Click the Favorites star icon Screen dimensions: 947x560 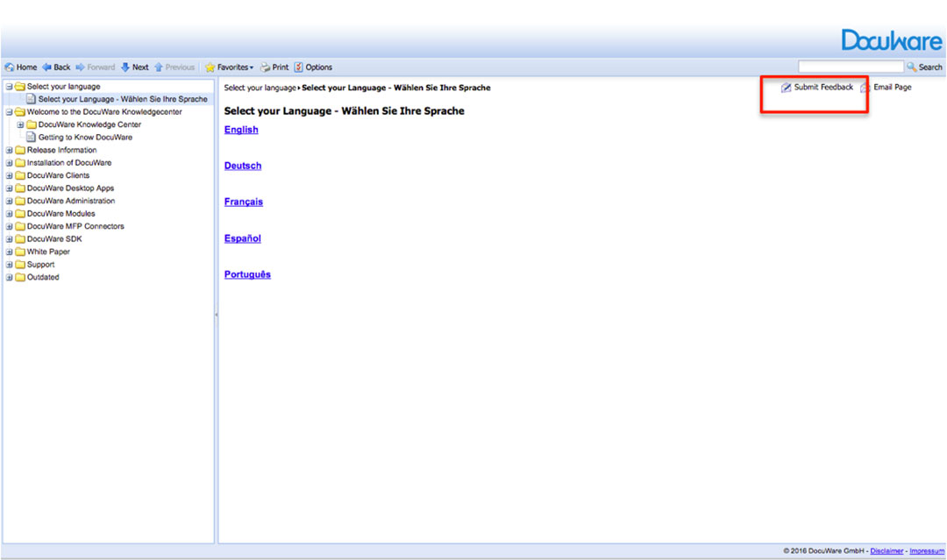[x=210, y=67]
